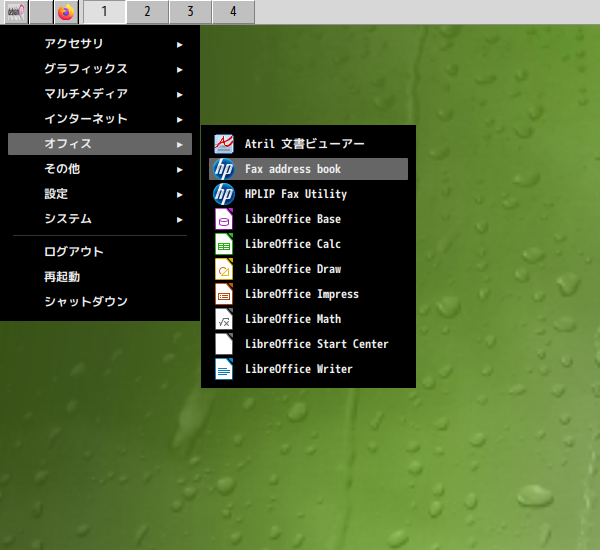
Task: Start LibreOffice Writer
Action: pos(308,369)
